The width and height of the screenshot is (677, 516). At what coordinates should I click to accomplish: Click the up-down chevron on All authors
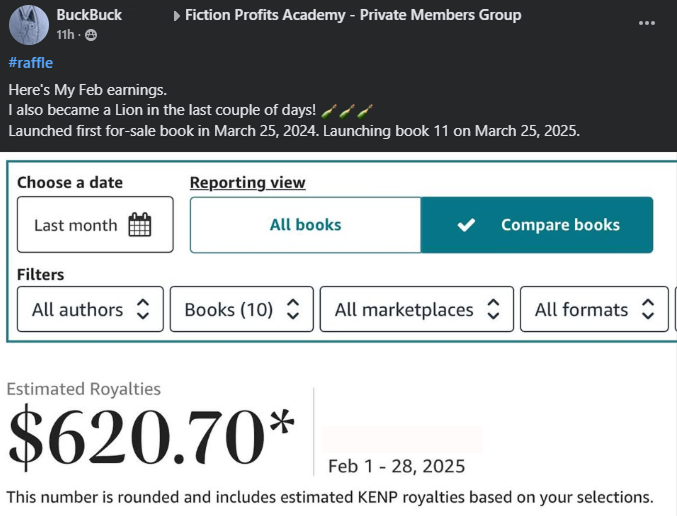(x=143, y=310)
